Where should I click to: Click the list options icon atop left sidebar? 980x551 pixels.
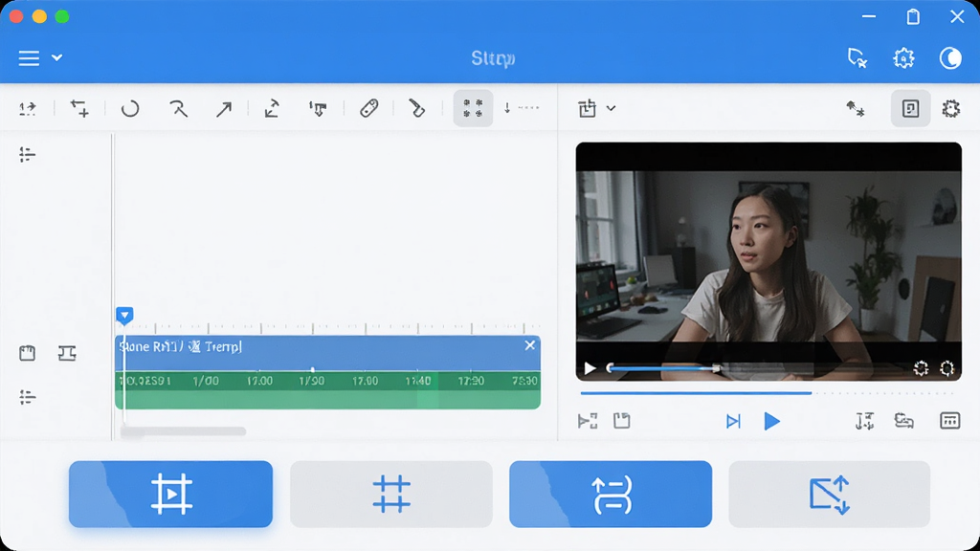tap(27, 154)
